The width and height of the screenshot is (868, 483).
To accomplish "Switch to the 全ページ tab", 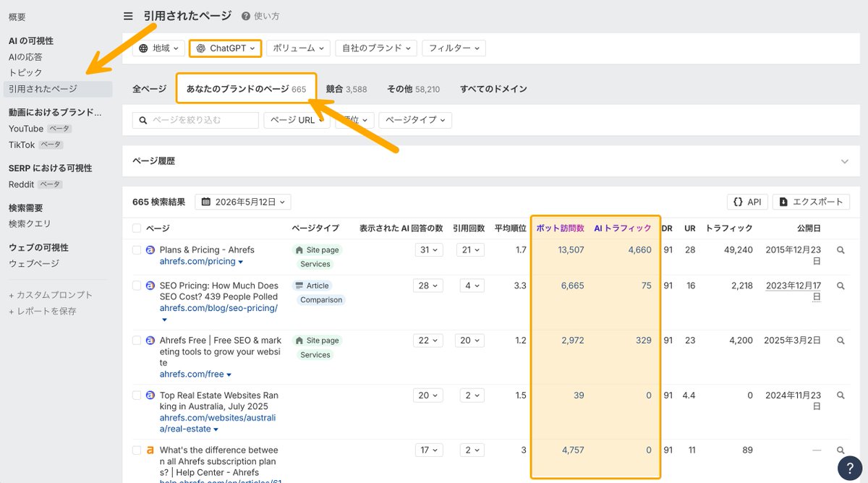I will click(149, 89).
